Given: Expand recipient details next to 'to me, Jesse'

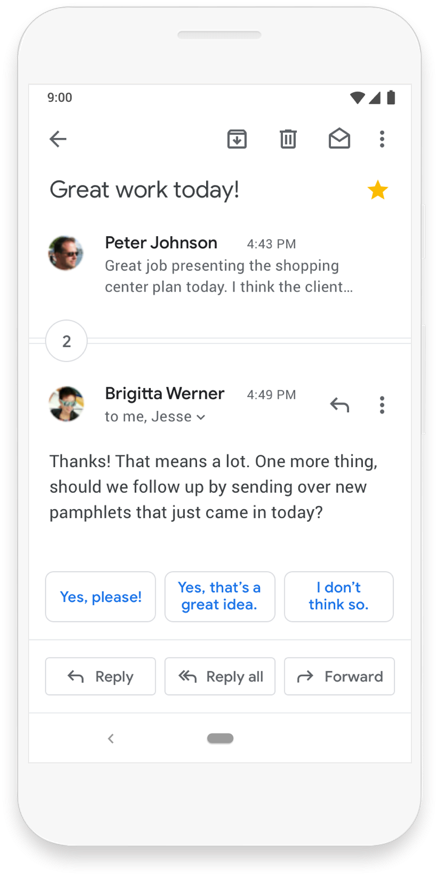Looking at the screenshot, I should (201, 417).
